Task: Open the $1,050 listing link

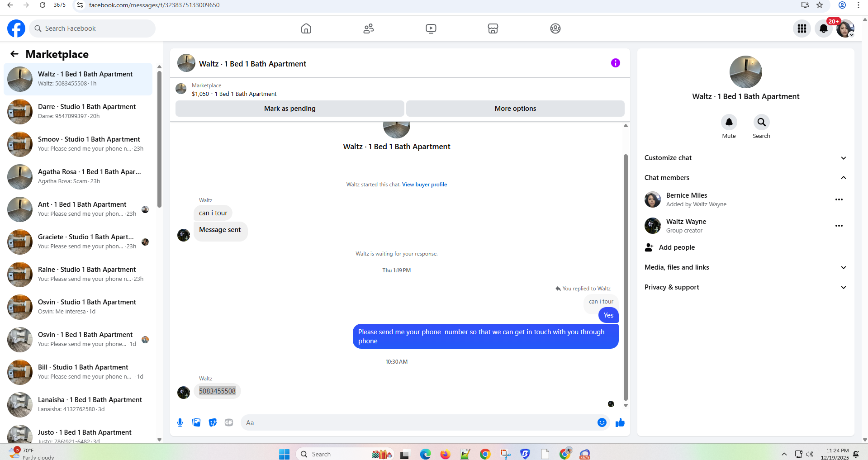Action: (x=234, y=94)
